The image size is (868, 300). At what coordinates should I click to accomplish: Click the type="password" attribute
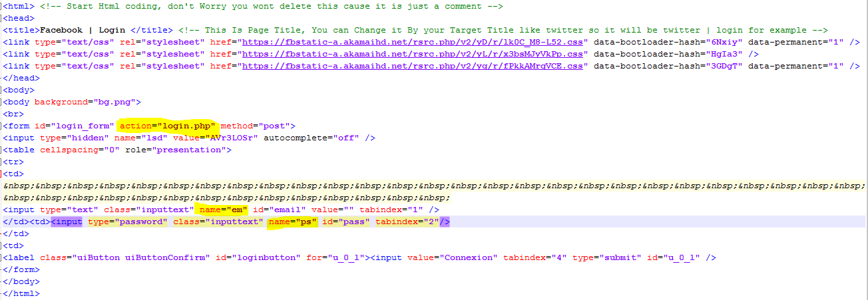pos(128,222)
